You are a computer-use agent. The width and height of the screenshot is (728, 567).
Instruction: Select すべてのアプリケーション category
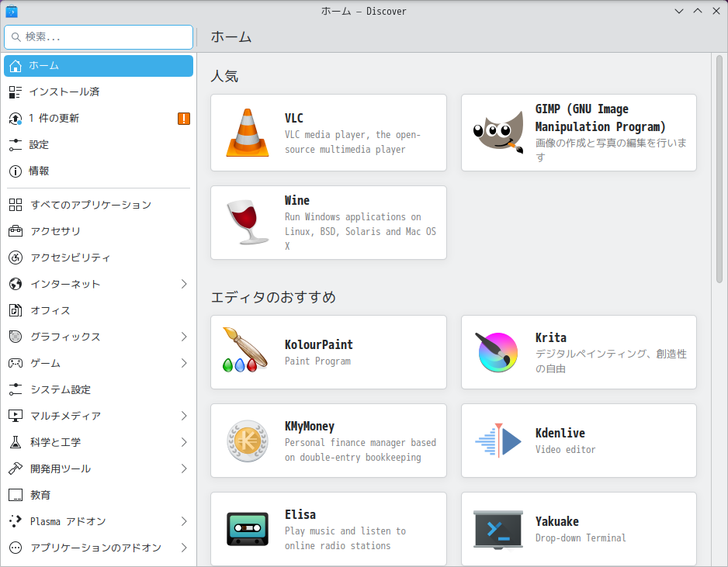99,205
